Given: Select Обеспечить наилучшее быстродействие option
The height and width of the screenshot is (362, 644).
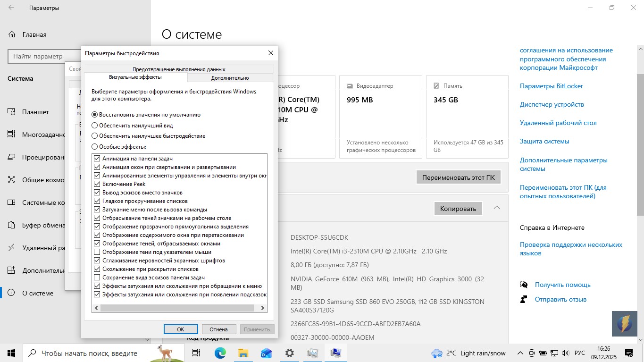Looking at the screenshot, I should tap(95, 136).
